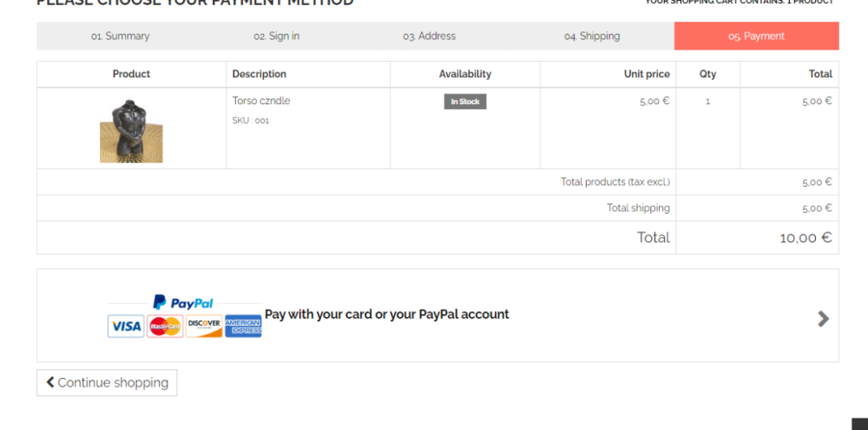Click the PayPal logo
Viewport: 868px width, 430px height.
click(x=183, y=302)
